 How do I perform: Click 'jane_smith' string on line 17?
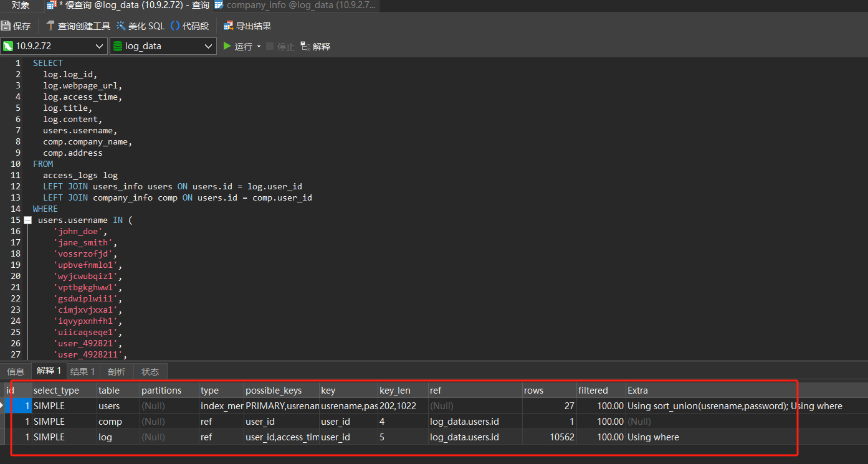pyautogui.click(x=83, y=243)
